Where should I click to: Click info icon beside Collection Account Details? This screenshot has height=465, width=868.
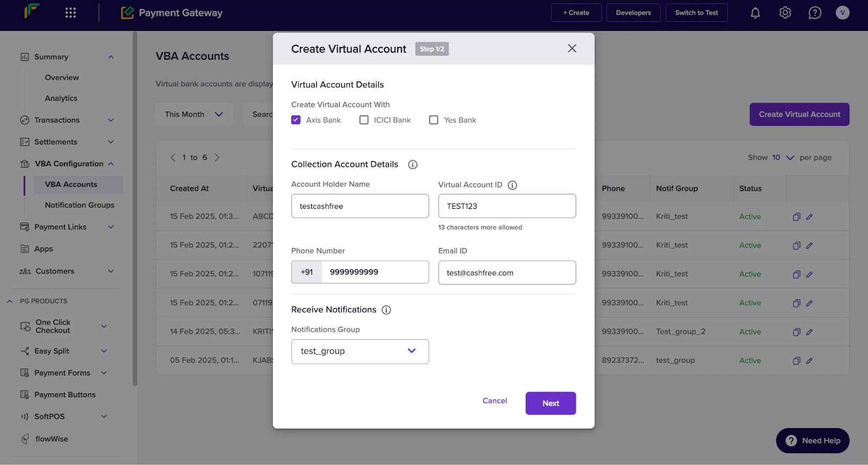click(x=413, y=164)
